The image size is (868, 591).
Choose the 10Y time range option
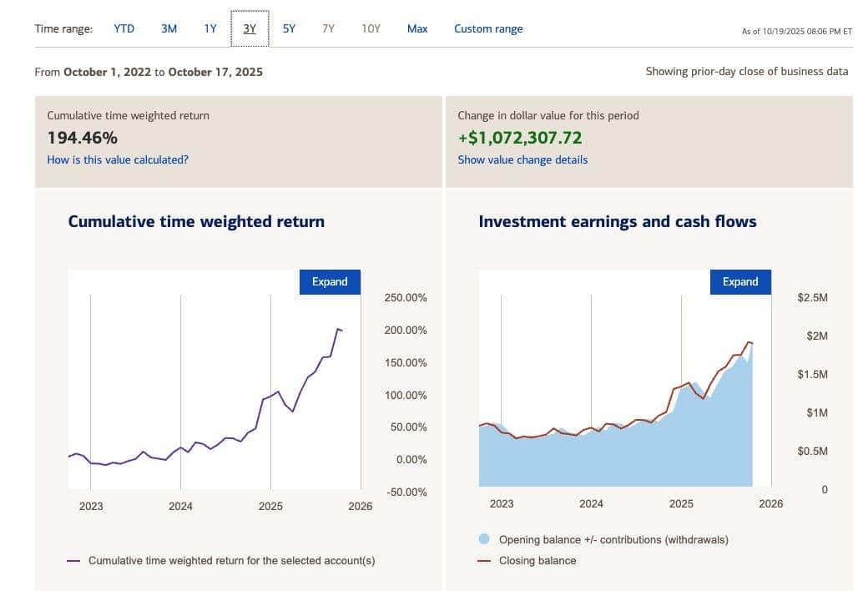point(371,28)
